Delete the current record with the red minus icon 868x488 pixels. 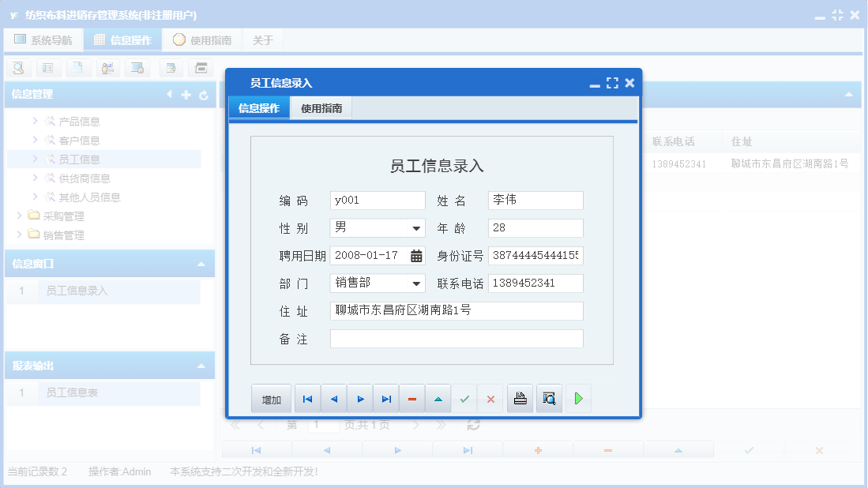411,399
